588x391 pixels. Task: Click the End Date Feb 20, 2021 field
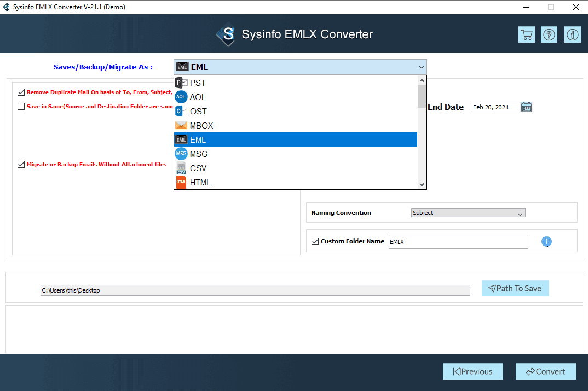point(495,107)
